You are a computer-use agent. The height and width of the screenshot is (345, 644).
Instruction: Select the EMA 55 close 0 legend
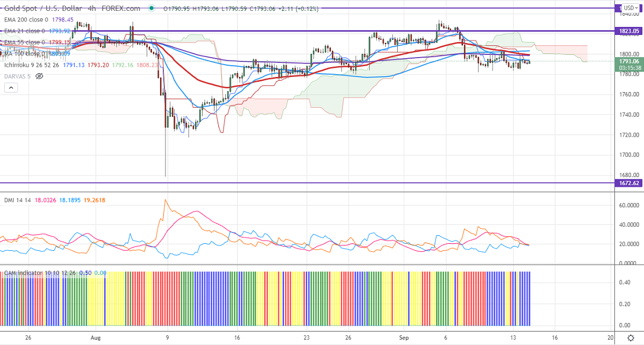[24, 43]
